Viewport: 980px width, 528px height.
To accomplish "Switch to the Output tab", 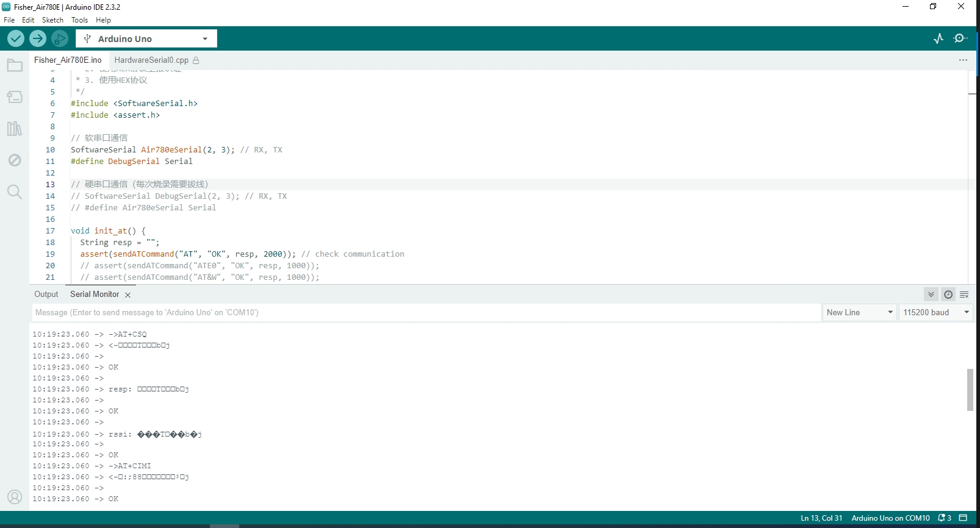I will click(46, 294).
